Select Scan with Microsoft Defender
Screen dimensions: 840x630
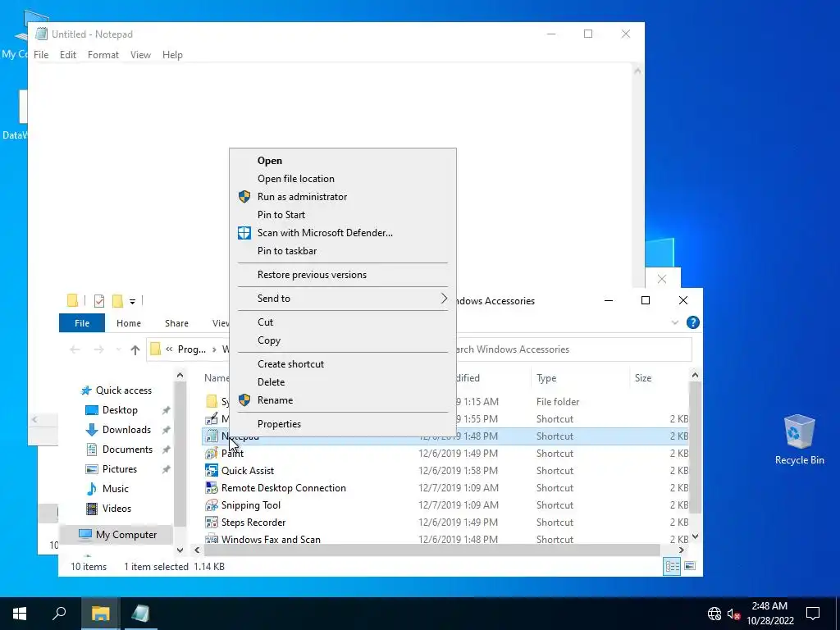[325, 233]
